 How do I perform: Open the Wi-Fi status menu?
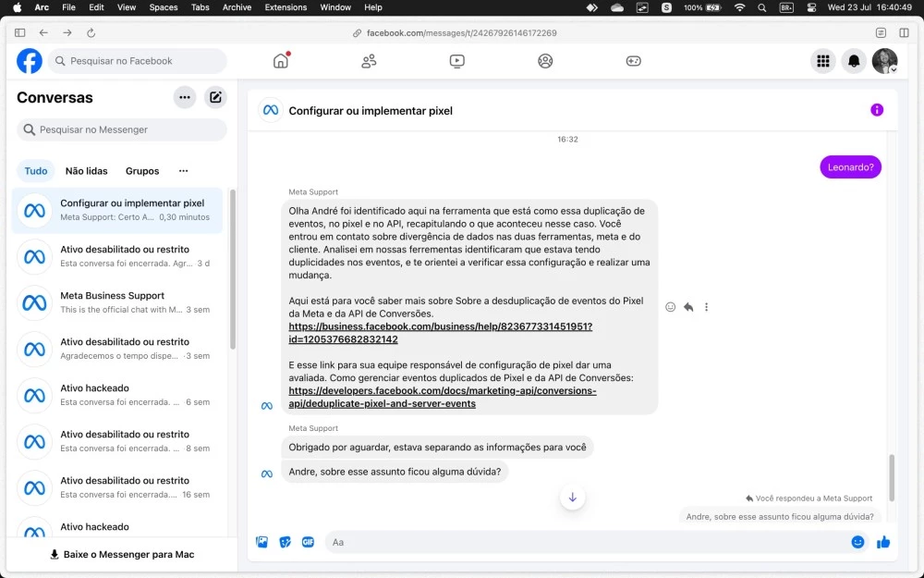(739, 7)
